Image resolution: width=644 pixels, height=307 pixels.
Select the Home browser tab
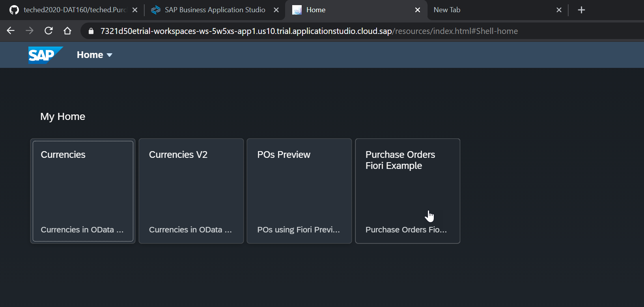[356, 10]
